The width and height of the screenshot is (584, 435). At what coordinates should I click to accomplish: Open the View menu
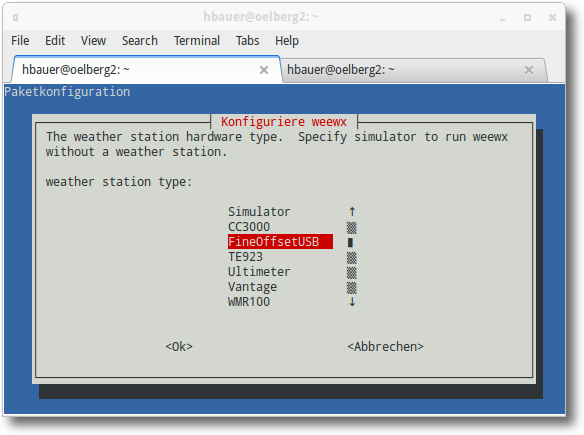click(93, 40)
